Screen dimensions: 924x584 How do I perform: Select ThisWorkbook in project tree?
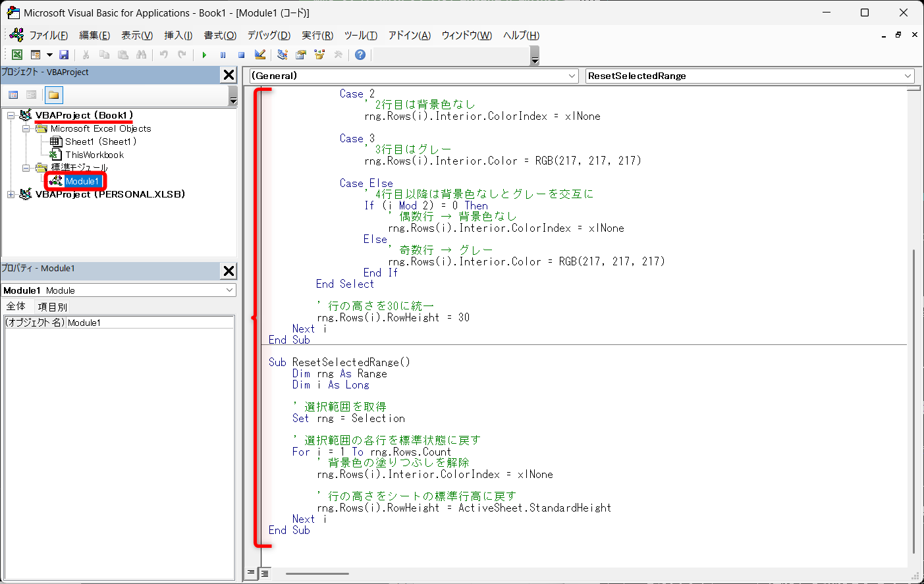pyautogui.click(x=94, y=155)
